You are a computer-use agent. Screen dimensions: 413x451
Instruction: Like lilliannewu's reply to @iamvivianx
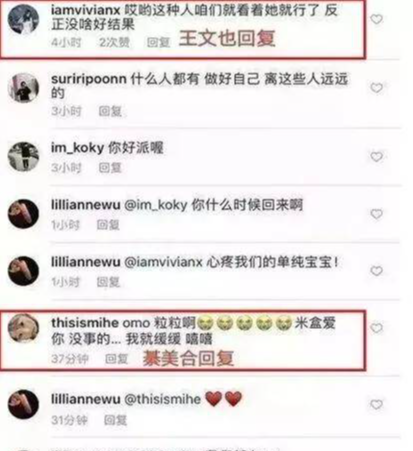(377, 271)
